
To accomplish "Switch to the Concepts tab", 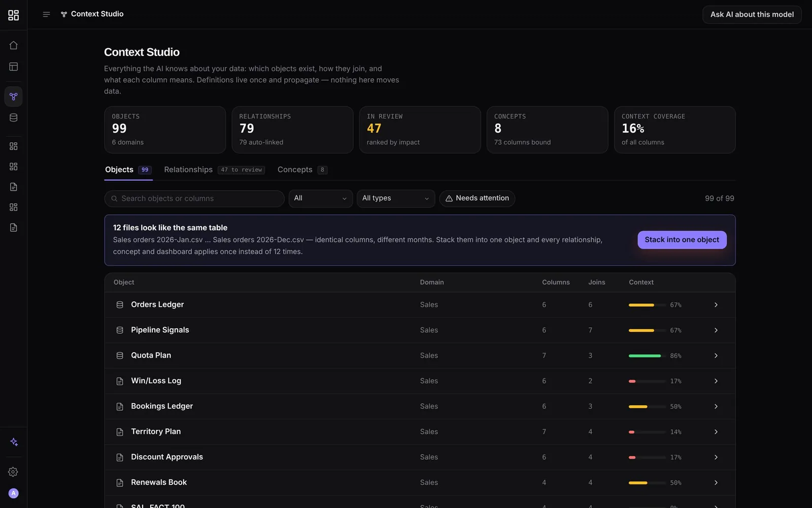I will tap(302, 170).
